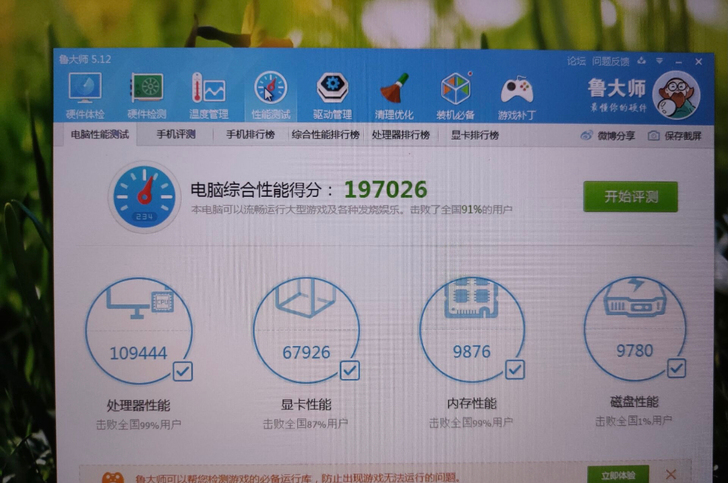Select 性能测试 performance test icon
728x483 pixels.
point(271,88)
